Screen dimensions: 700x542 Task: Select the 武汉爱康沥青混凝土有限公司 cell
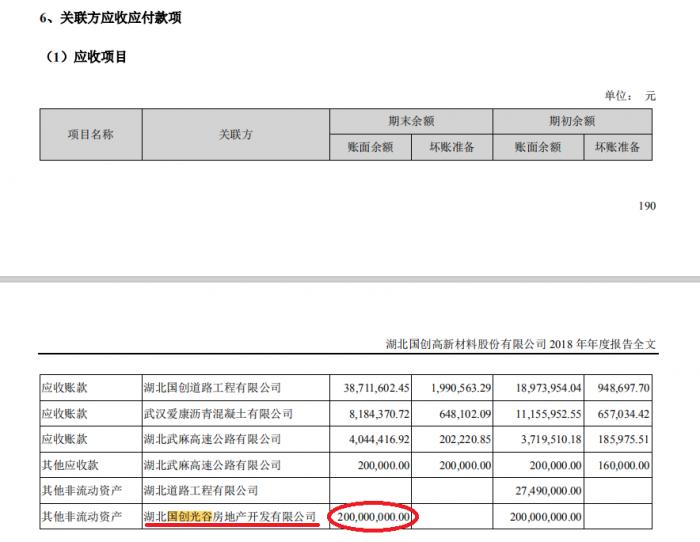219,413
